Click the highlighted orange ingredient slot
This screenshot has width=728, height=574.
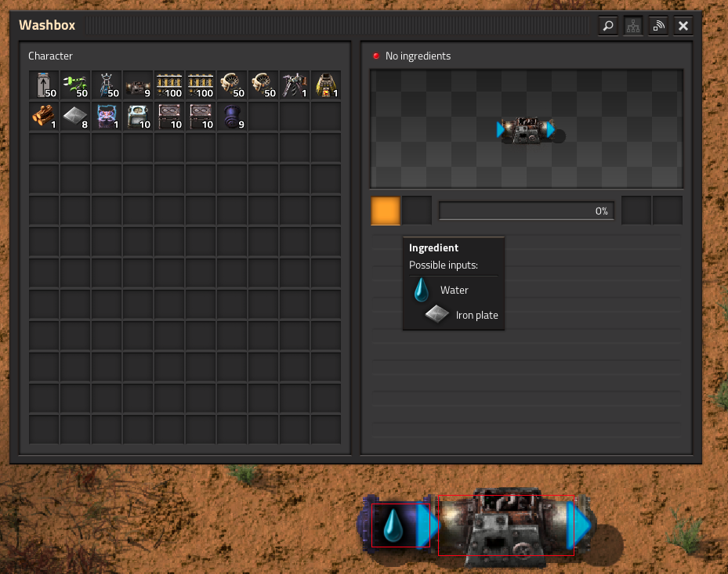pyautogui.click(x=386, y=211)
